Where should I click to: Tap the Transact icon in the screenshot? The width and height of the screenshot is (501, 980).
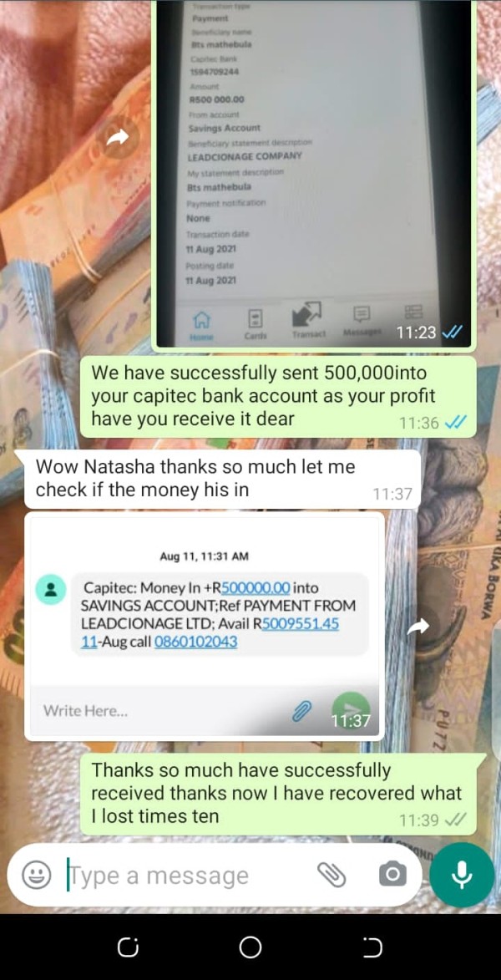click(x=309, y=320)
